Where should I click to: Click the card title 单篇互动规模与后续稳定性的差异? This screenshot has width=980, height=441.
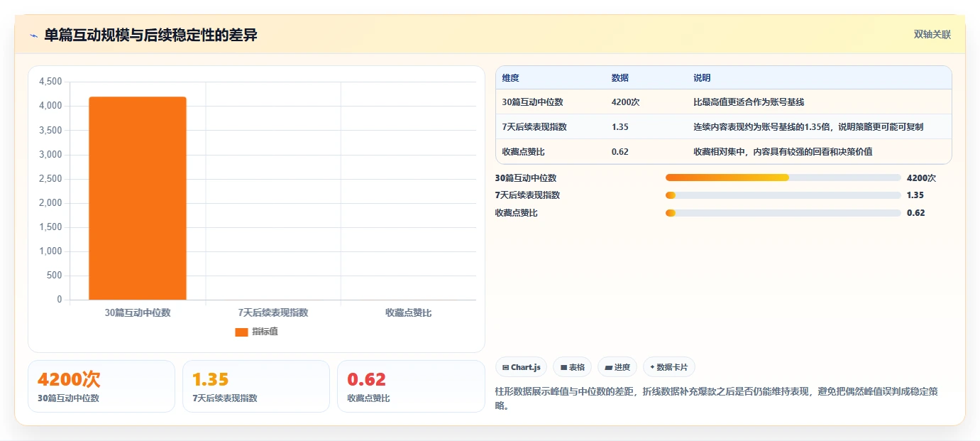point(150,35)
